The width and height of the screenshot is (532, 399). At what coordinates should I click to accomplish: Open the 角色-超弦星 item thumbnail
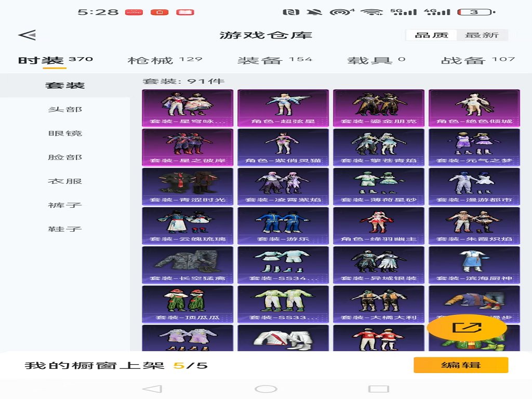click(283, 108)
